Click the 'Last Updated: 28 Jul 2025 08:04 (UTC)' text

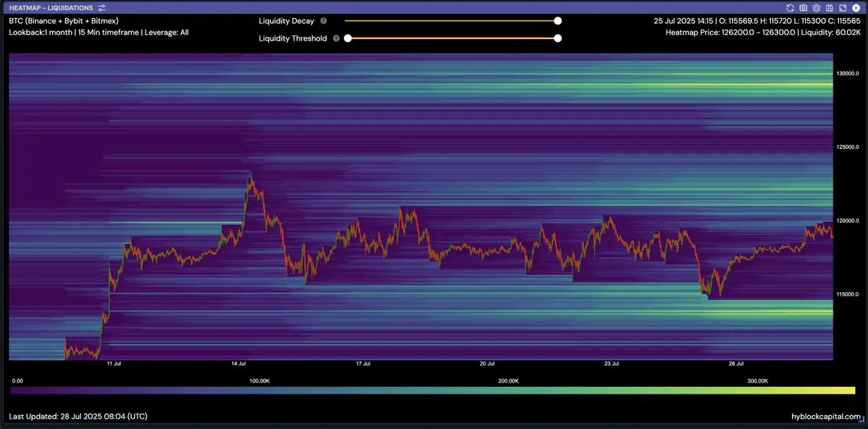click(x=78, y=416)
